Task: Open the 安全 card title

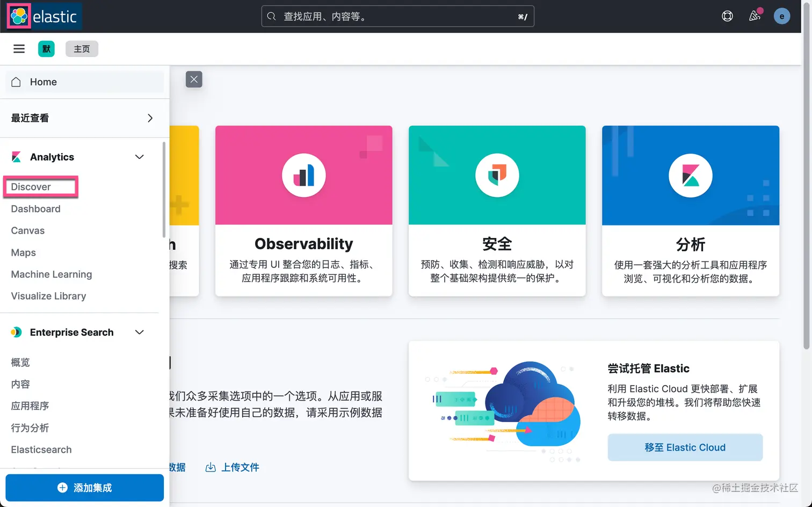Action: click(x=497, y=244)
